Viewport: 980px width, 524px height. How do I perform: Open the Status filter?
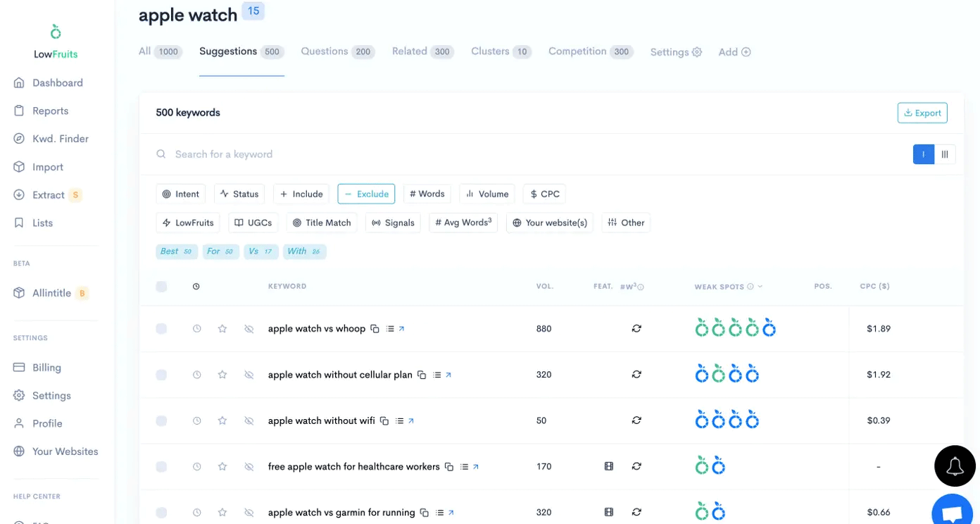[x=239, y=194]
